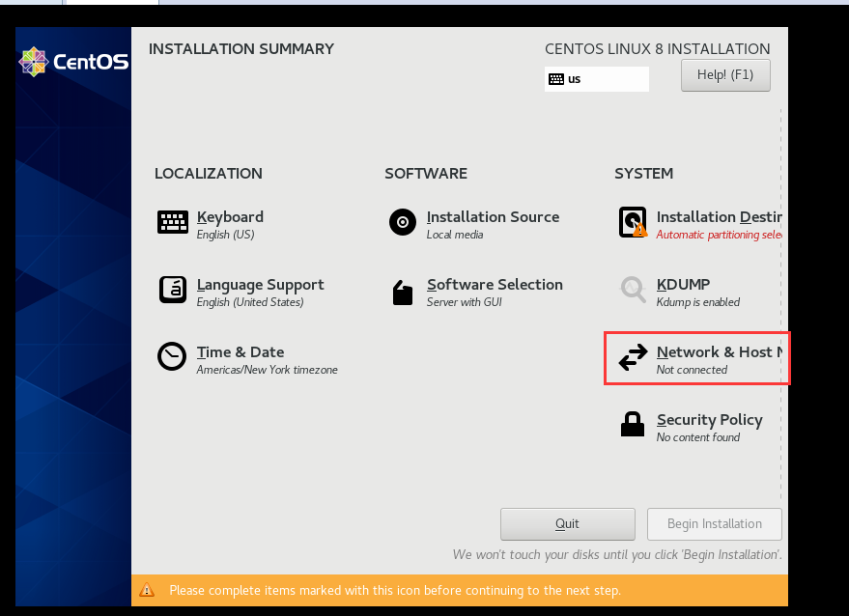Click the red 'Automatic partitioning' warning text
Viewport: 849px width, 616px height.
point(719,235)
